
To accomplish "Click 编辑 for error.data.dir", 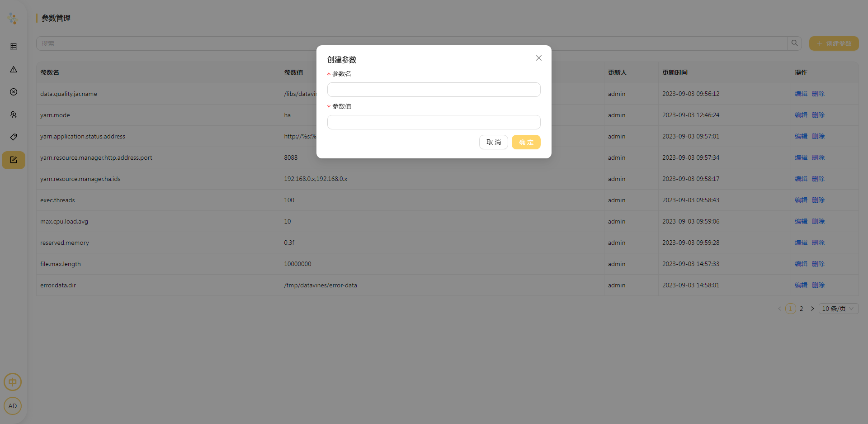I will [801, 285].
